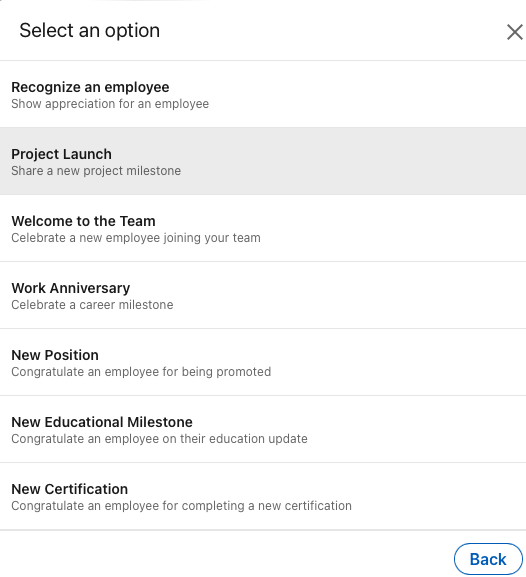
Task: Choose Recognize an employee option
Action: point(263,94)
